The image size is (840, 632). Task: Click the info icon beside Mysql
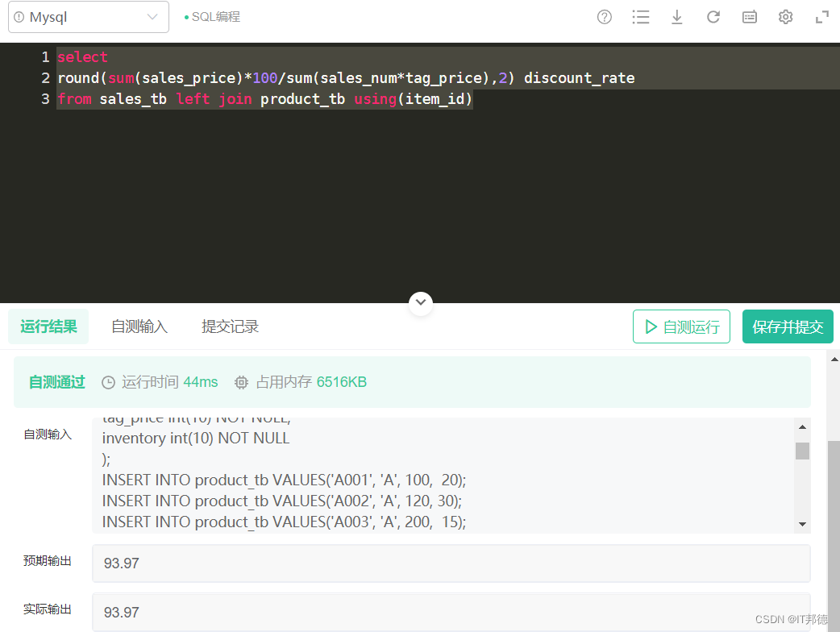(19, 17)
